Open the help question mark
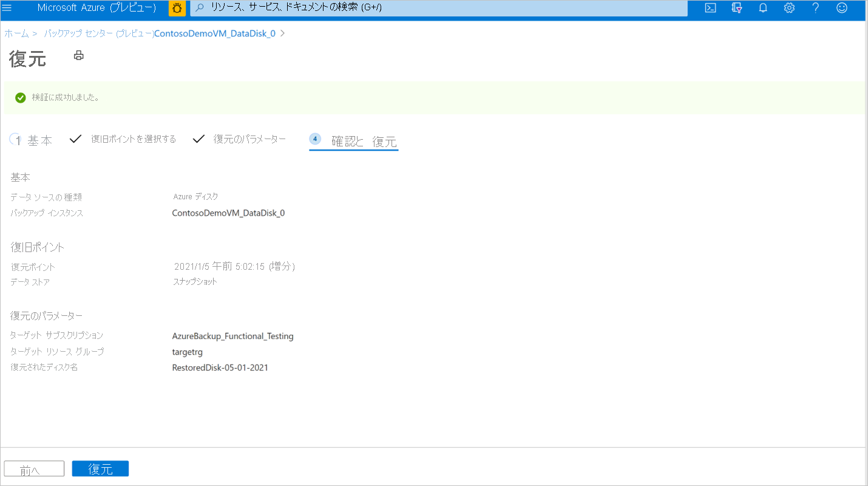Viewport: 868px width, 486px height. pyautogui.click(x=816, y=8)
